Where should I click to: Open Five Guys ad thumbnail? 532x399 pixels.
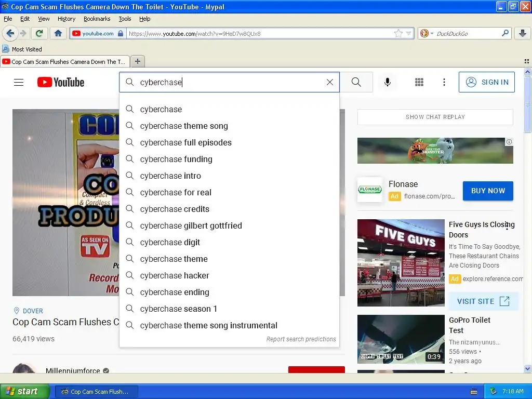coord(401,262)
